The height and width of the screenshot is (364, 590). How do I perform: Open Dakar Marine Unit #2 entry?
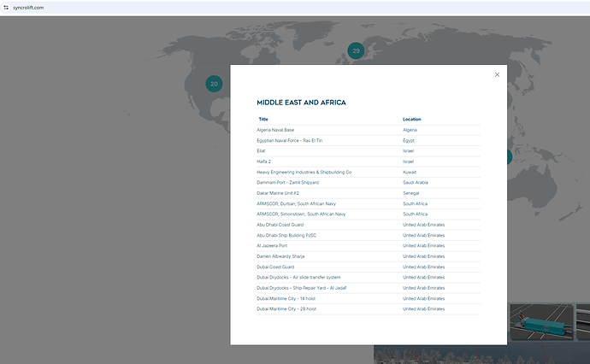[x=278, y=193]
